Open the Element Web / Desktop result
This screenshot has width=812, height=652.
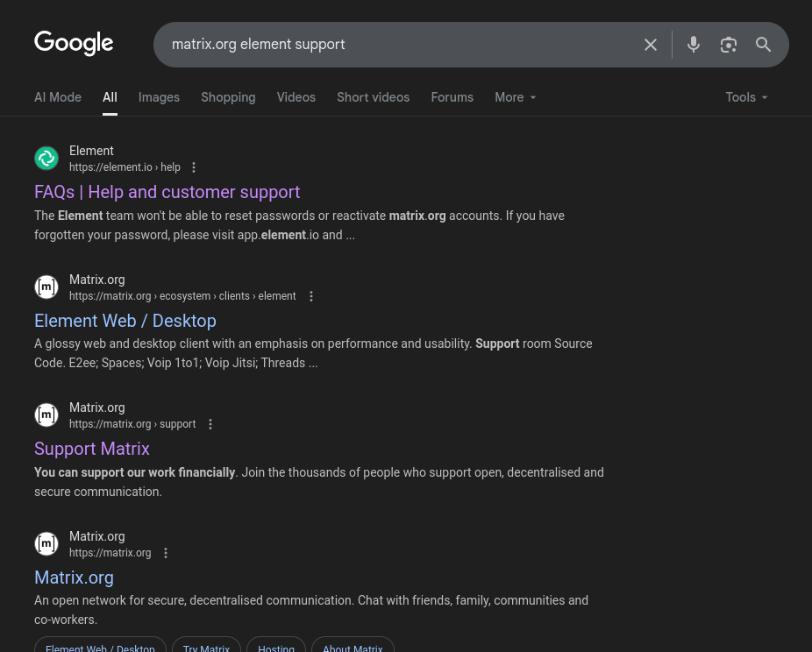click(x=125, y=321)
